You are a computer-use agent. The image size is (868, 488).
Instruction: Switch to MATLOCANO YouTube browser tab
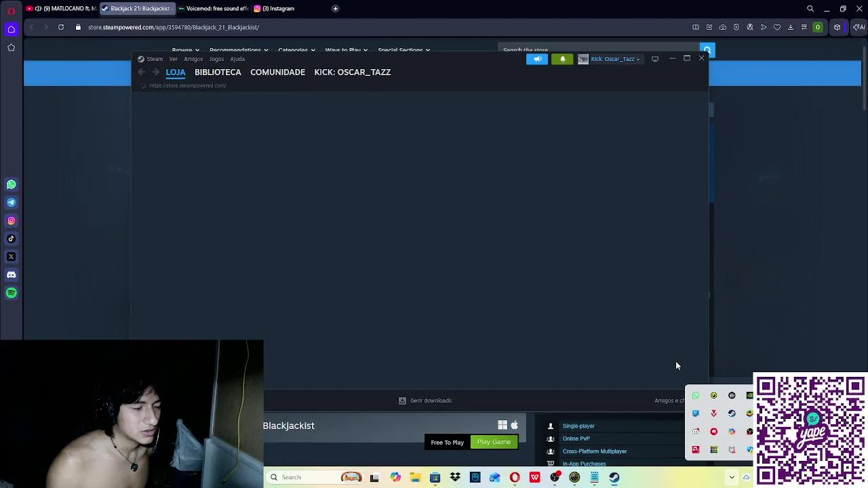61,9
